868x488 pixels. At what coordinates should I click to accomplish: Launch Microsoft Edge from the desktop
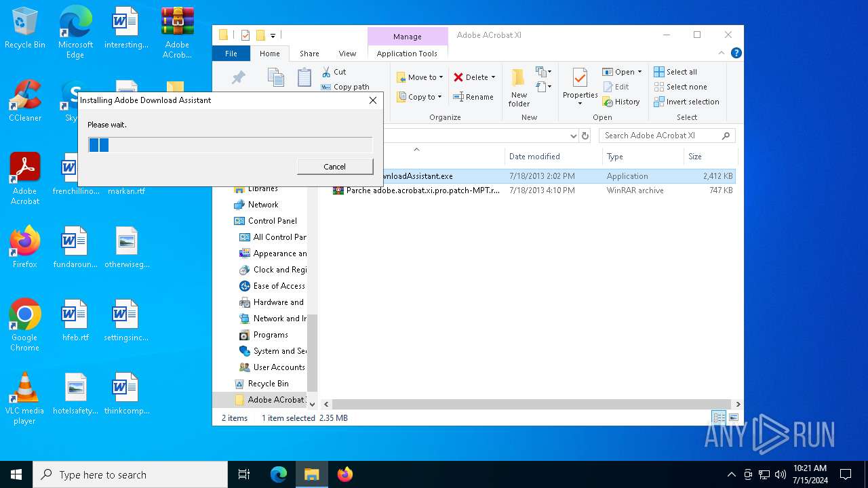(x=75, y=32)
